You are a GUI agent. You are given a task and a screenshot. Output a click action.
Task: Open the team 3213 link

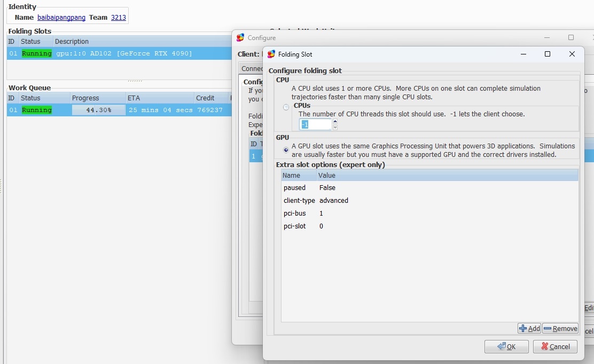(118, 18)
